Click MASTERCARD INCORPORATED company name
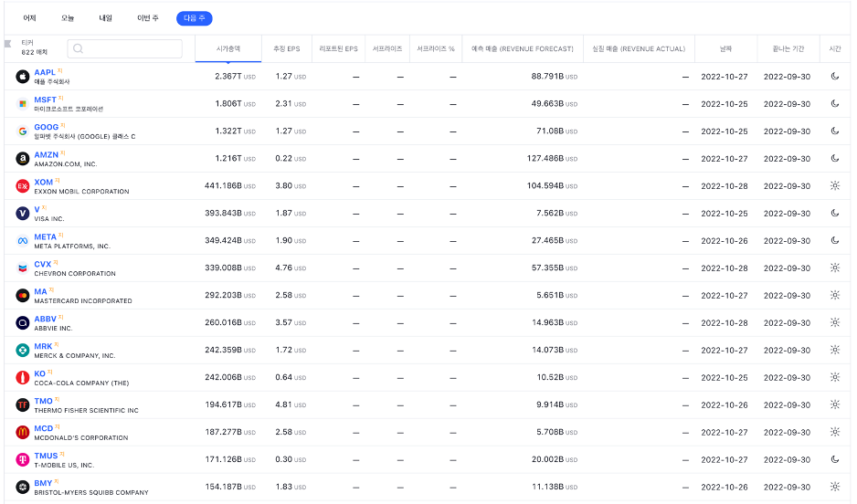 83,301
